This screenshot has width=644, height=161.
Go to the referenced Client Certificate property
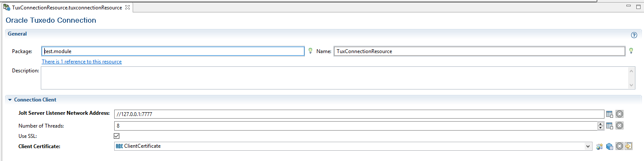(629, 146)
